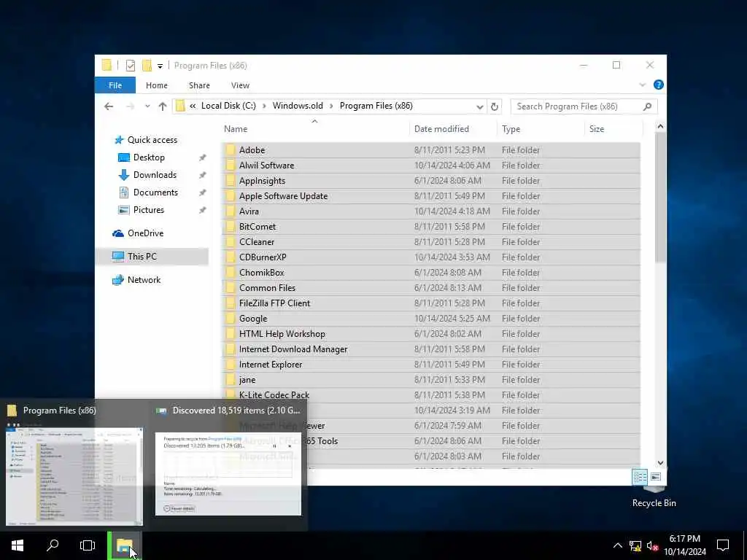Click the Properties icon in title bar

130,65
